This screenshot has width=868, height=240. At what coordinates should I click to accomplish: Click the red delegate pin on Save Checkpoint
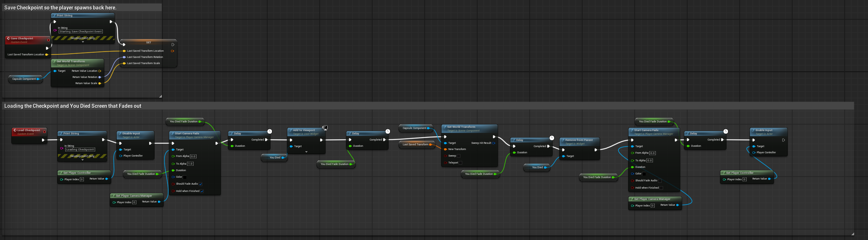48,40
